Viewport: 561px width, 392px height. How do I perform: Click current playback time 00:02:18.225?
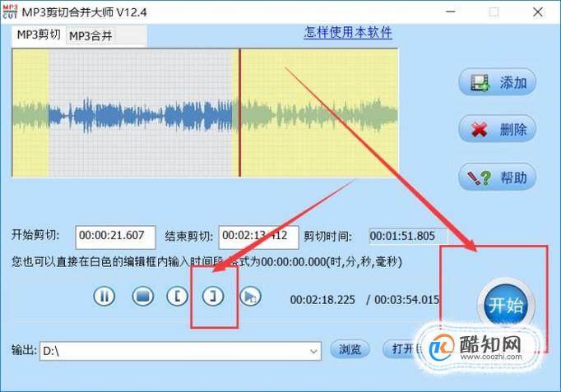click(x=322, y=300)
